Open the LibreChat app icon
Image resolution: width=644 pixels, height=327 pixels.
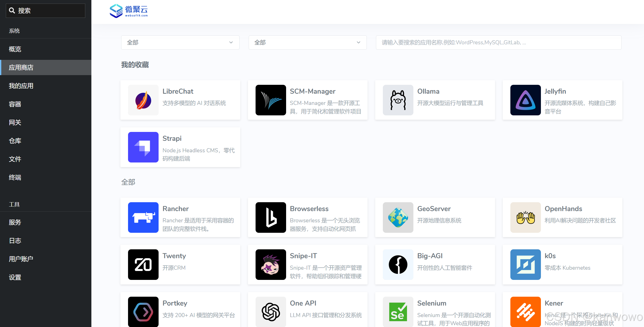[143, 100]
